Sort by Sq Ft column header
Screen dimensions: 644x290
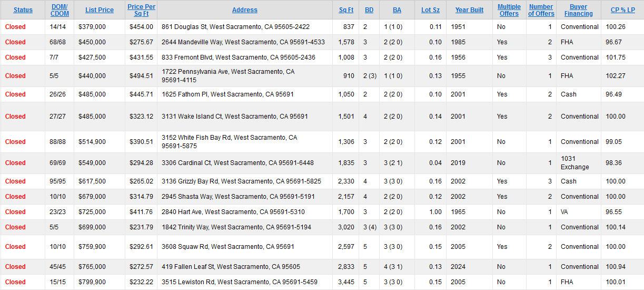pyautogui.click(x=346, y=10)
